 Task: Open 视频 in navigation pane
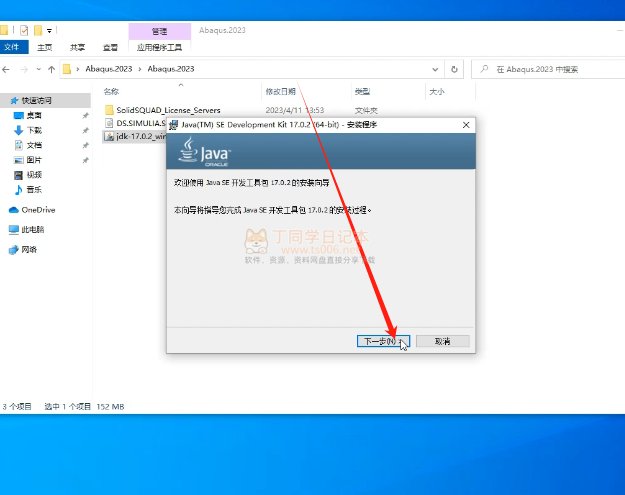[x=34, y=175]
